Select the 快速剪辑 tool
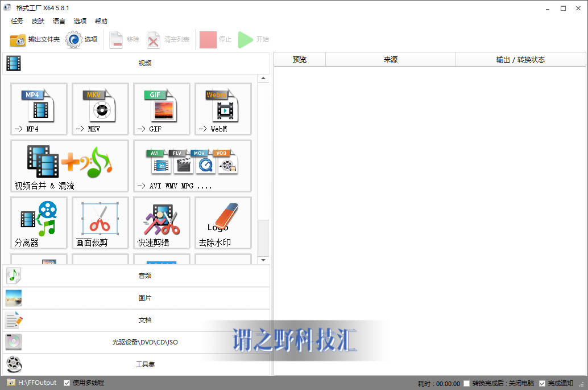Viewport: 588px width, 390px height. (162, 222)
